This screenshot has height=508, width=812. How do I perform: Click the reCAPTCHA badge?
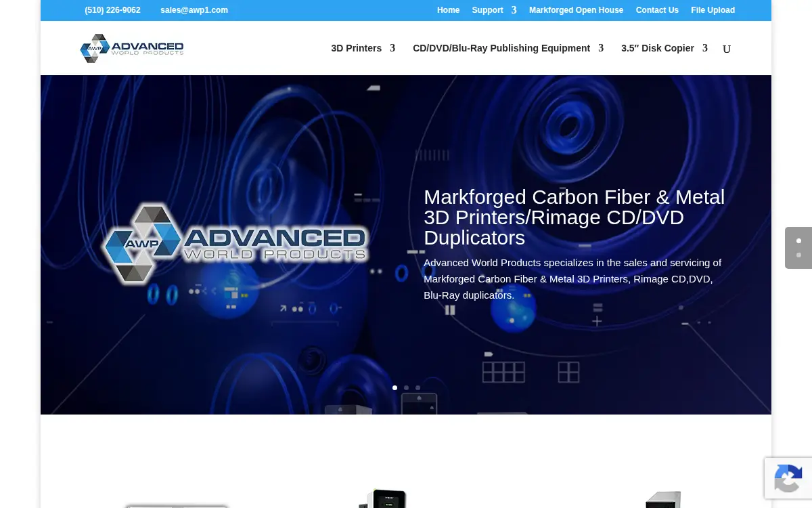pyautogui.click(x=788, y=478)
